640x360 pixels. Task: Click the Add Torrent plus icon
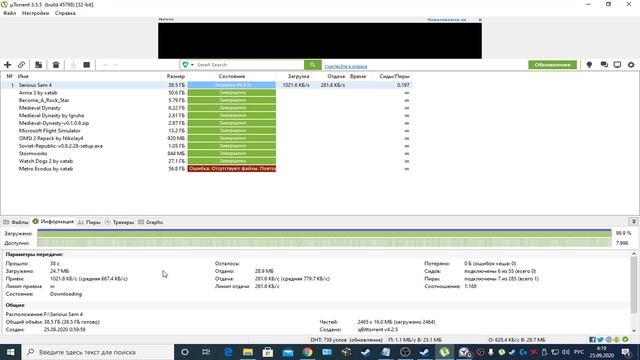(x=7, y=65)
